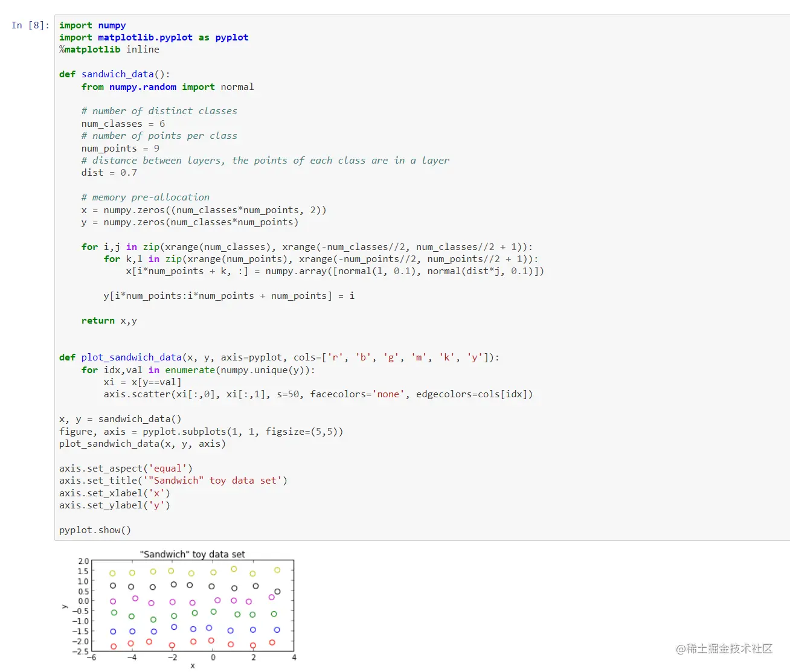Click the 'plot_sandwich_data(x, y, axis)' line

point(143,444)
